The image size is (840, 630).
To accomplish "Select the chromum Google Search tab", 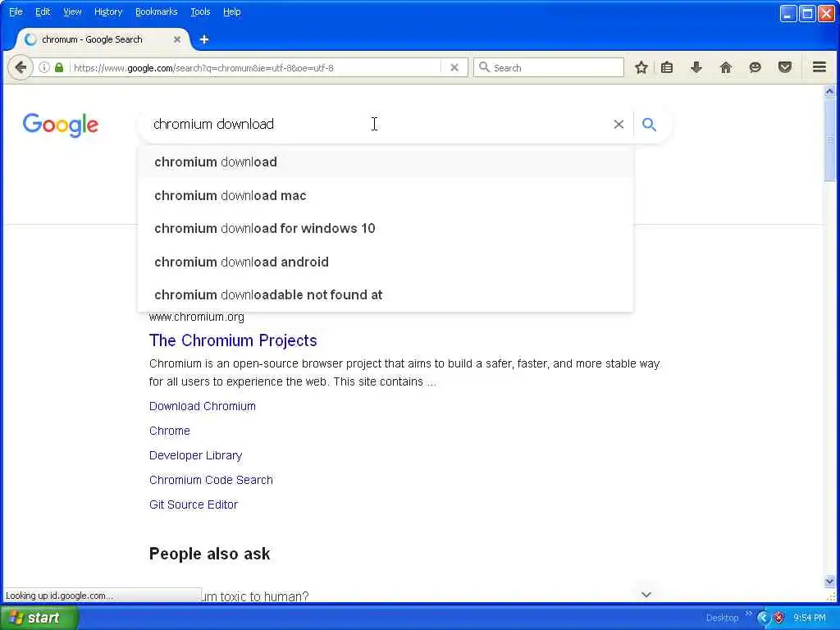I will 102,39.
